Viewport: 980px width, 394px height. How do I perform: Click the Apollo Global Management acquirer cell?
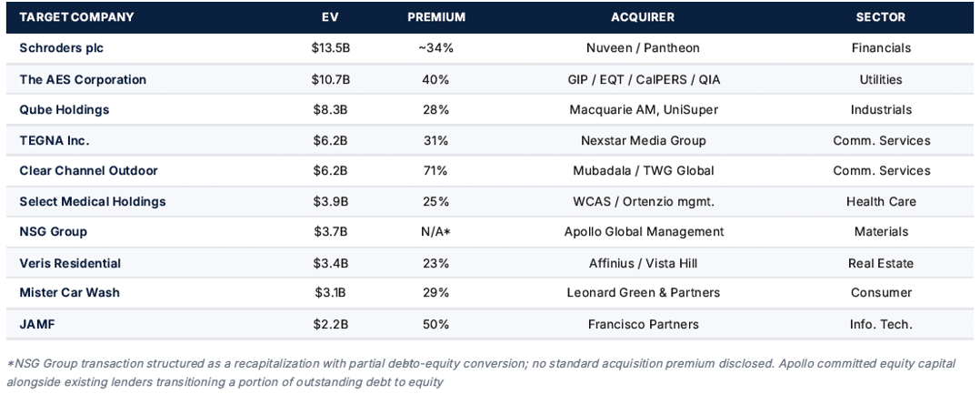click(x=644, y=232)
